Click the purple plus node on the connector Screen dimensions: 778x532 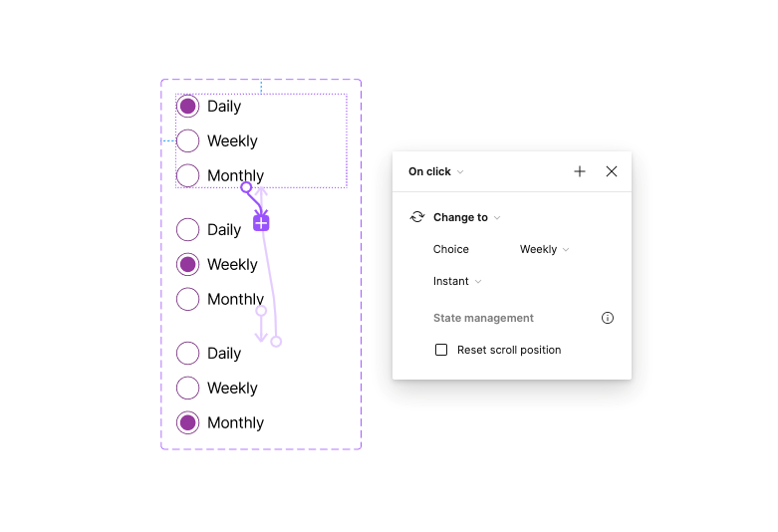coord(261,223)
